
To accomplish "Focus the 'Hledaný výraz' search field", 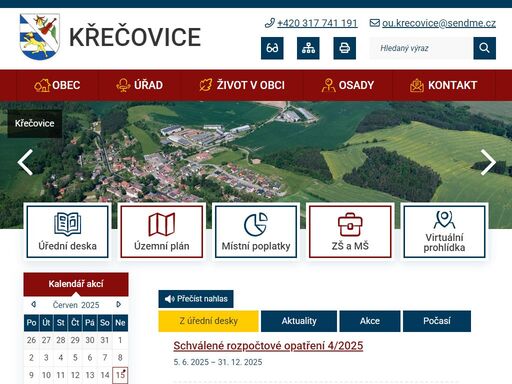I will coord(422,48).
